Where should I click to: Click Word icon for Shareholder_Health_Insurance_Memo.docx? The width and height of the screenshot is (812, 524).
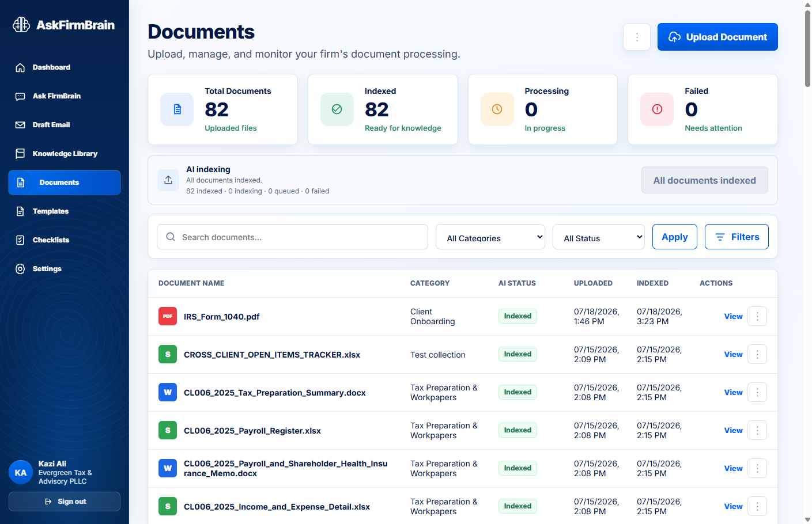(168, 468)
